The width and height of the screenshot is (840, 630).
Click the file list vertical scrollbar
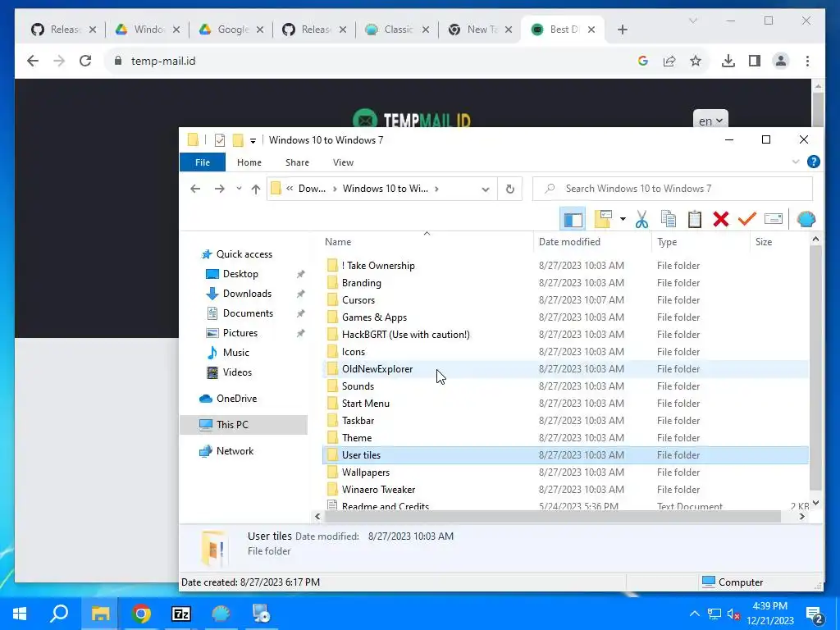tap(815, 368)
